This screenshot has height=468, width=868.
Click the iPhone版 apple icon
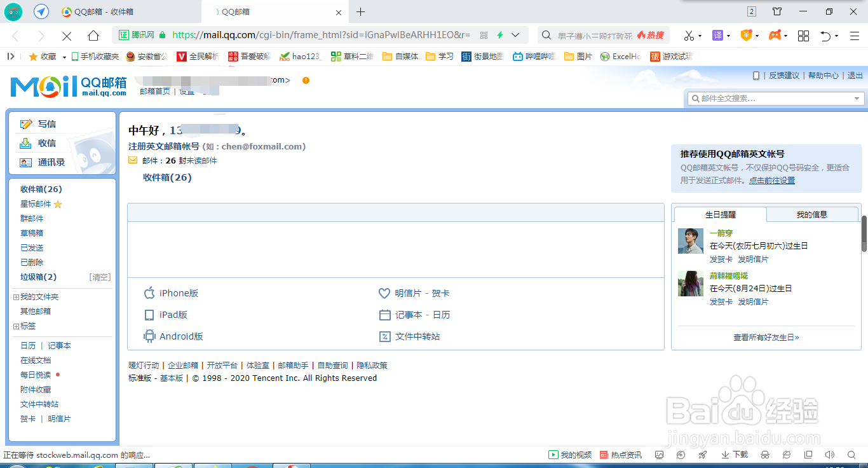point(149,293)
